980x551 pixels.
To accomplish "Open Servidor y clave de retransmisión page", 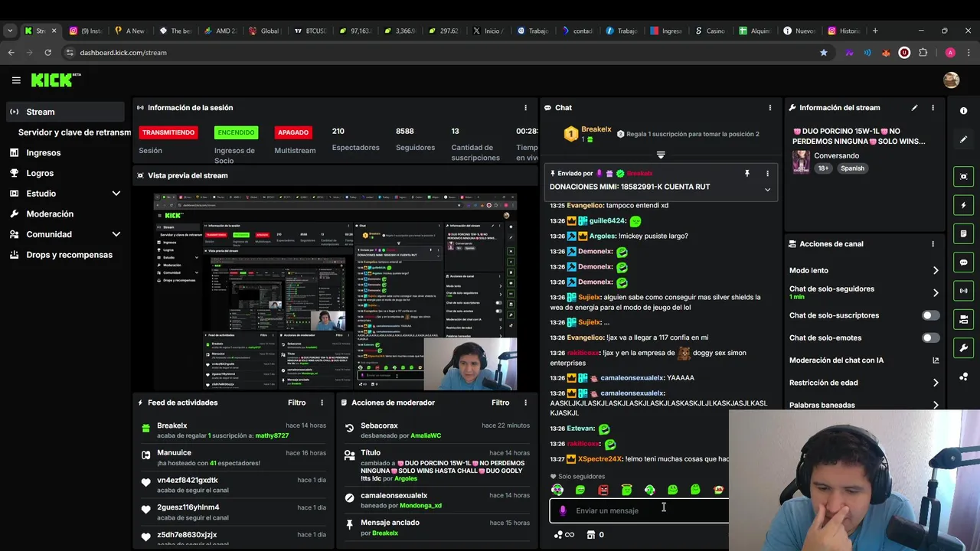I will tap(74, 132).
